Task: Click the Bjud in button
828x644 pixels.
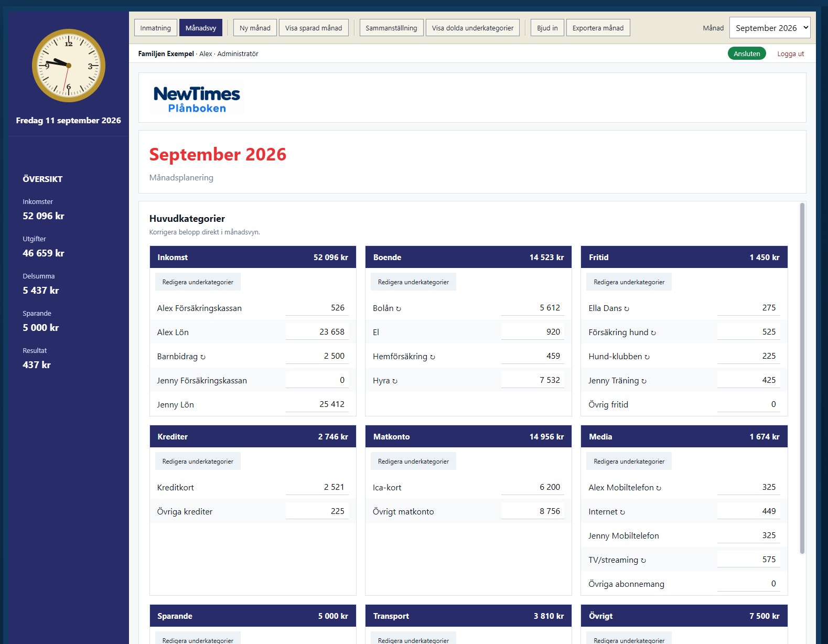Action: coord(547,28)
